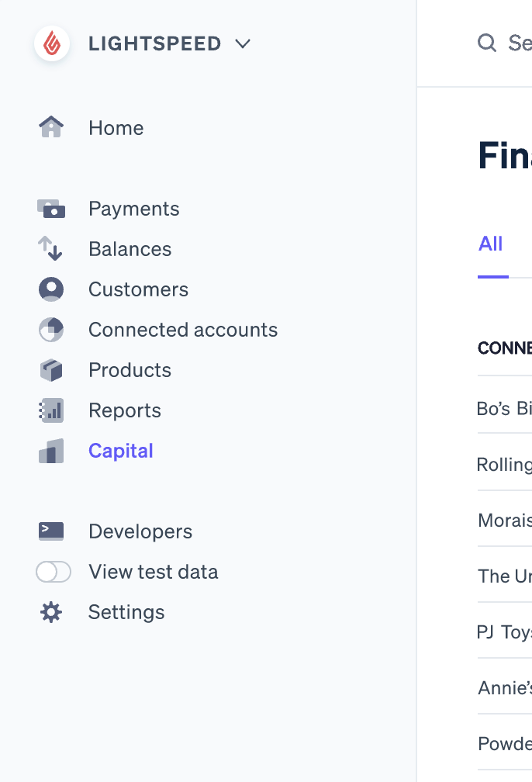Click the Developers terminal icon
Screen dimensions: 532x782
[x=51, y=531]
